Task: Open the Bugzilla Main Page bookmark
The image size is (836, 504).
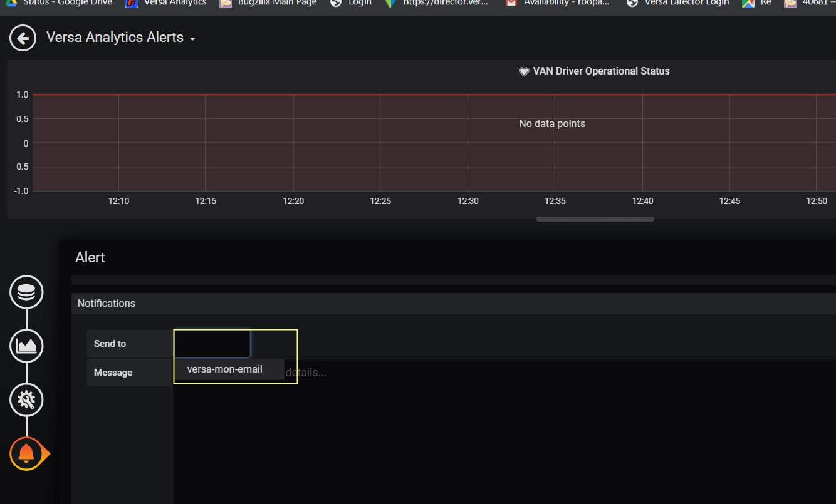Action: point(268,4)
